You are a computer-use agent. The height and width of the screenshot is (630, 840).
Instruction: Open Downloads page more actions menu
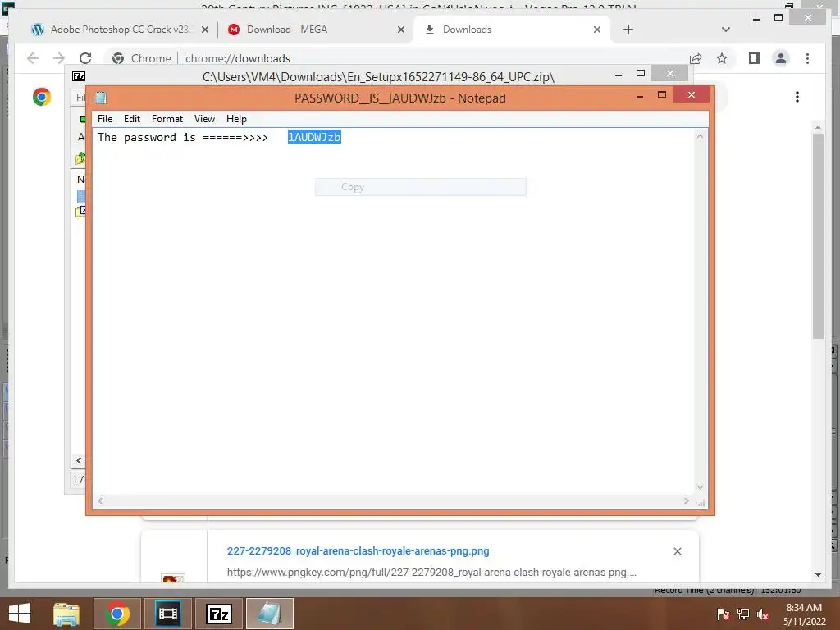pos(797,97)
